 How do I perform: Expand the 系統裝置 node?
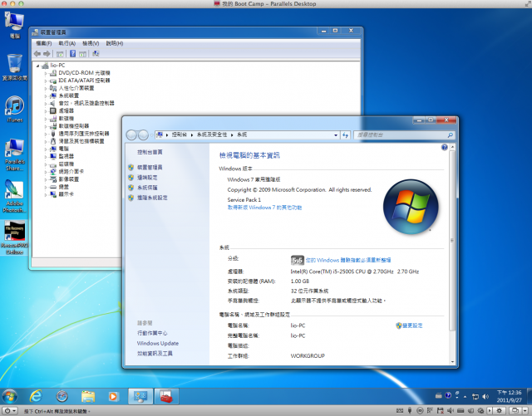point(46,95)
